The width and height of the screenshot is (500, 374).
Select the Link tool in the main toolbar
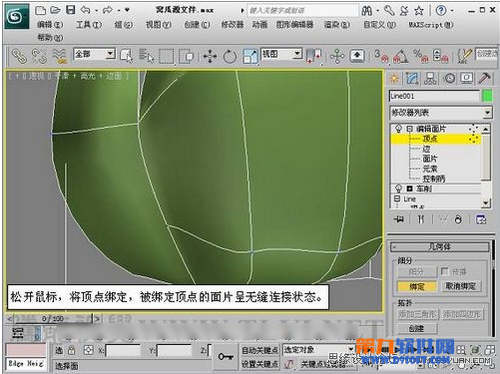coord(19,56)
